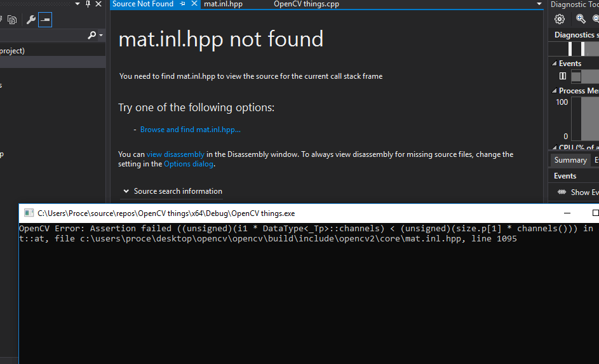This screenshot has width=599, height=364.
Task: Click the 'Events' header under Summary
Action: [565, 176]
